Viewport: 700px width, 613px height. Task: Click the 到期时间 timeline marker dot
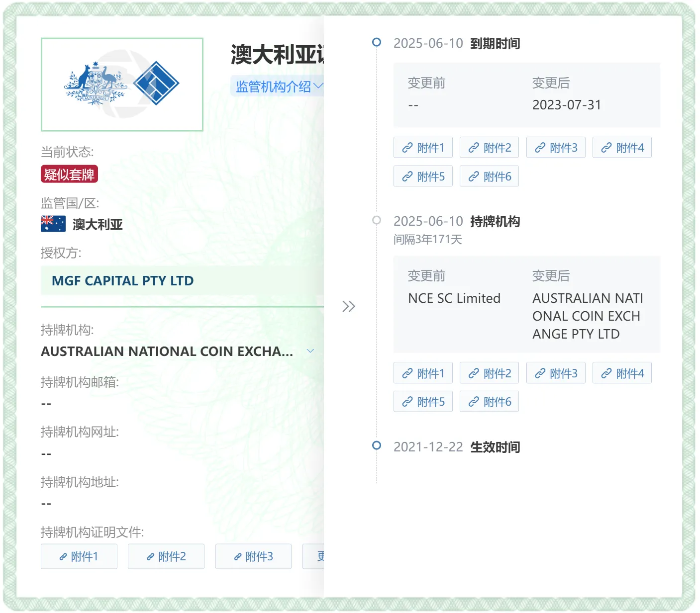click(377, 42)
